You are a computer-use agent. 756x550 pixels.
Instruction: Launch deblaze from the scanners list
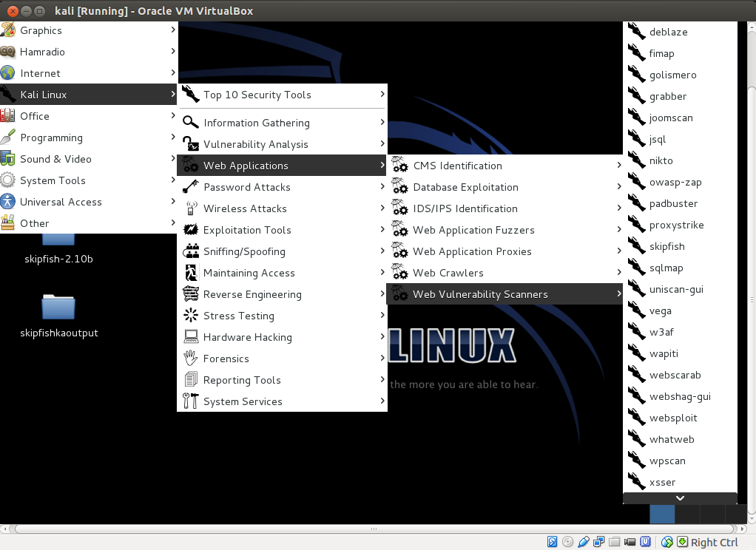point(680,32)
